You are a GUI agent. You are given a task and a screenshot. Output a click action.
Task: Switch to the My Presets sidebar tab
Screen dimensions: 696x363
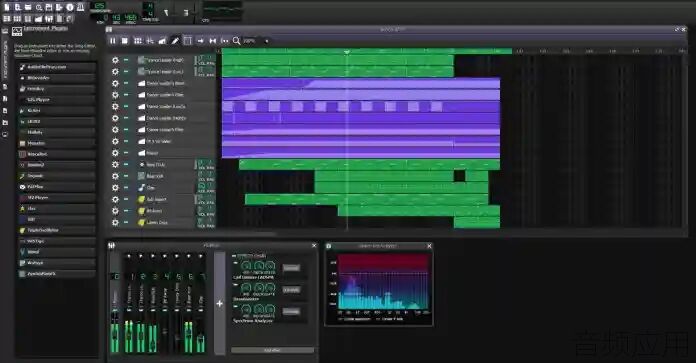tap(5, 110)
